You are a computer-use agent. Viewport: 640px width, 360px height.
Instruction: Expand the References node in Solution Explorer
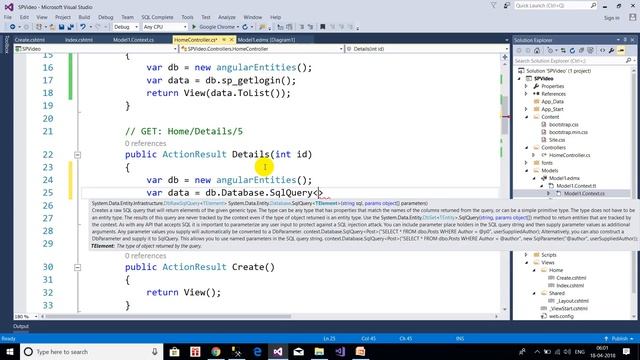(526, 94)
